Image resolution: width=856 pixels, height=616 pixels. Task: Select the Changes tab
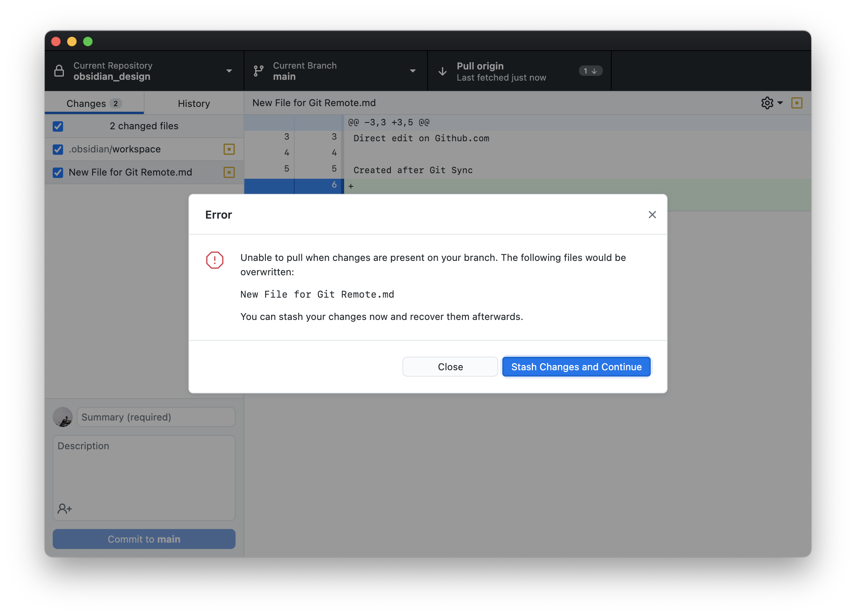click(93, 103)
